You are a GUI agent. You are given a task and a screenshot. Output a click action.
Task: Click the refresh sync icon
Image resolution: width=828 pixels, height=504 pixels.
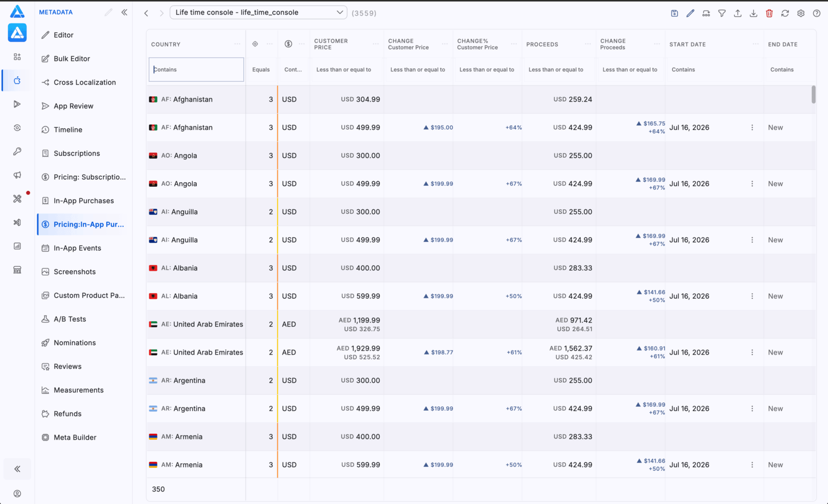(785, 13)
